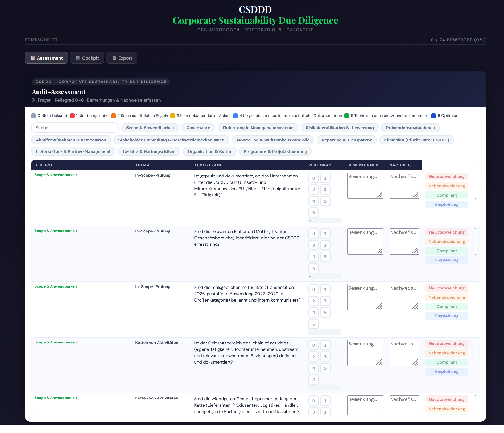Select Reifegrad 3 for 'Ist geprüft und dokumentiert' question
Screen dimensions: 504x433
click(325, 190)
